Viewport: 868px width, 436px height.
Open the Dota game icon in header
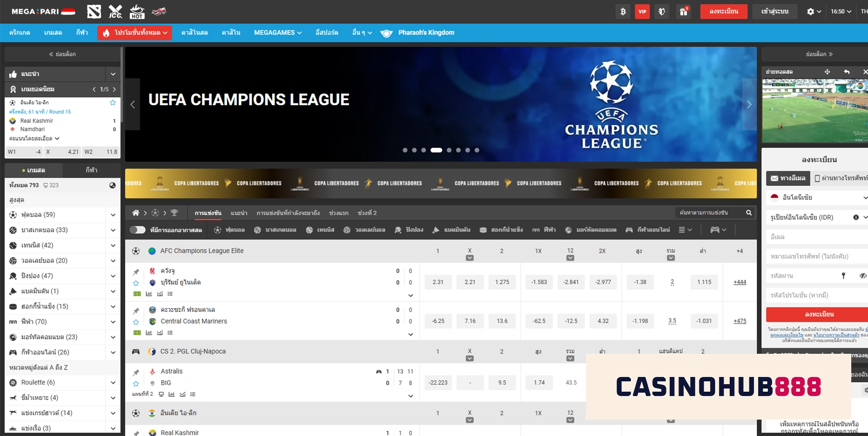94,12
